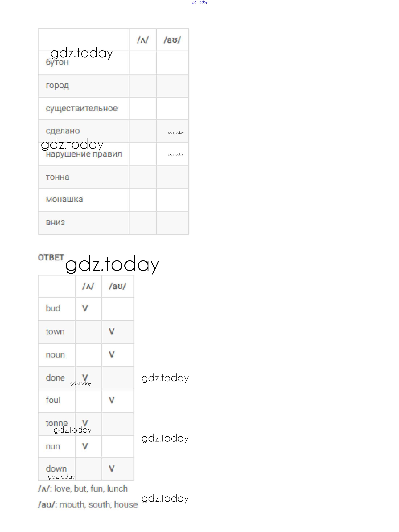This screenshot has height=532, width=399.
Task: Click the line "mouth, south, house"
Action: pos(88,505)
